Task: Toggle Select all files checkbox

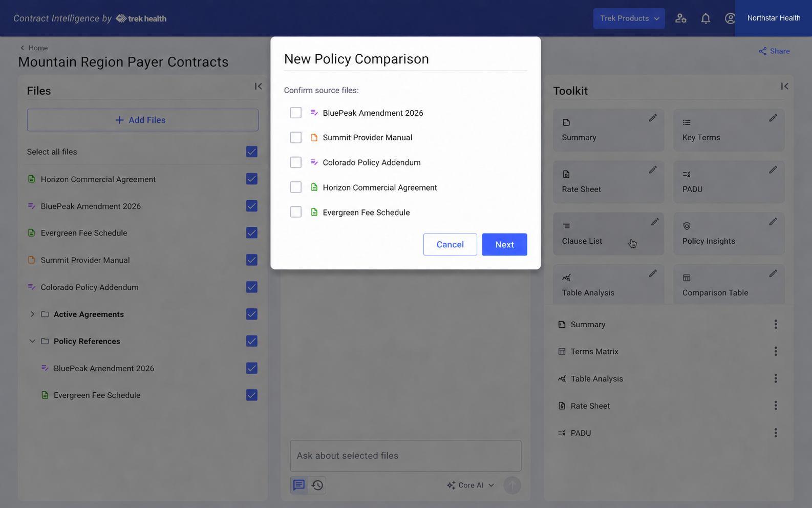Action: [x=252, y=152]
